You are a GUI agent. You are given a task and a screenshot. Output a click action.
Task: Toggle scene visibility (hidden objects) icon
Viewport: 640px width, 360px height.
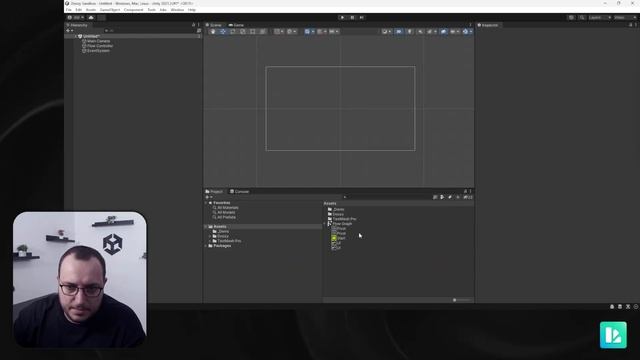[x=444, y=31]
